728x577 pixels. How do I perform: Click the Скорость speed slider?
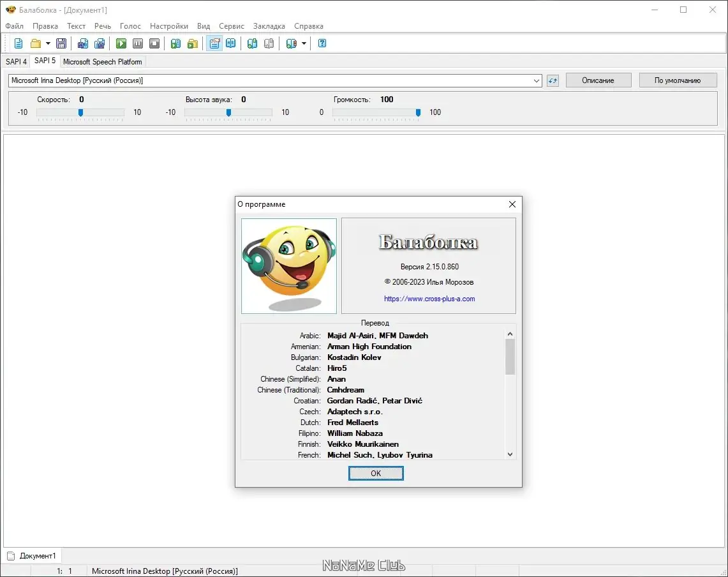coord(80,112)
